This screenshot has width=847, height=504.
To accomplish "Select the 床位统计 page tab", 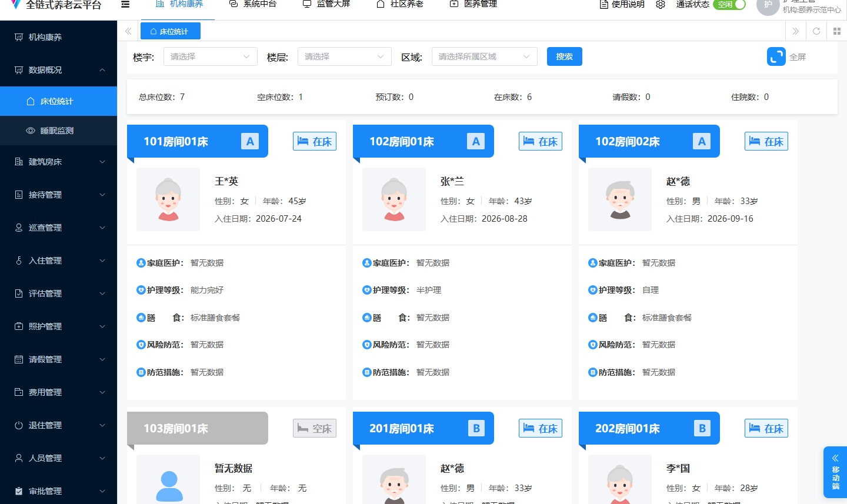I will pos(171,31).
